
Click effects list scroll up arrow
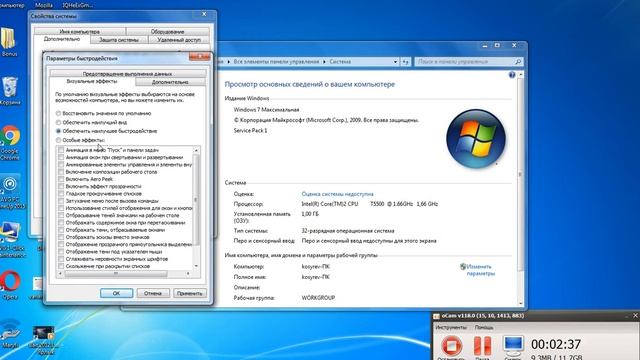196,151
